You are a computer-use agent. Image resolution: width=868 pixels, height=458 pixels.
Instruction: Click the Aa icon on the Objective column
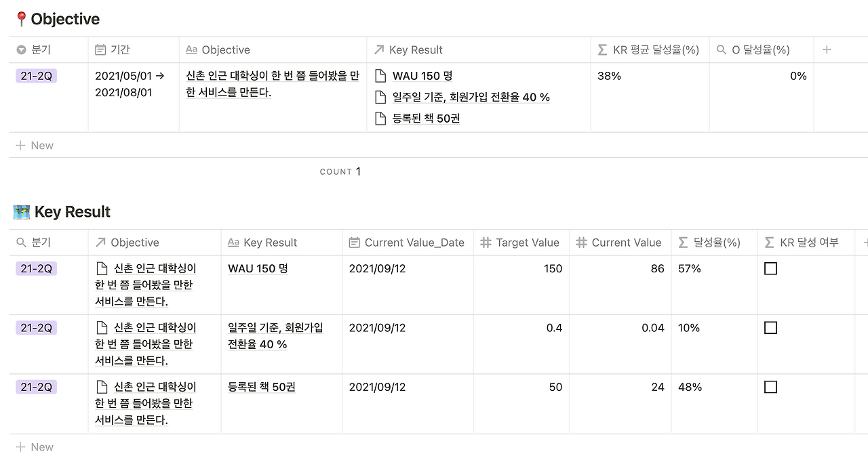pyautogui.click(x=191, y=49)
